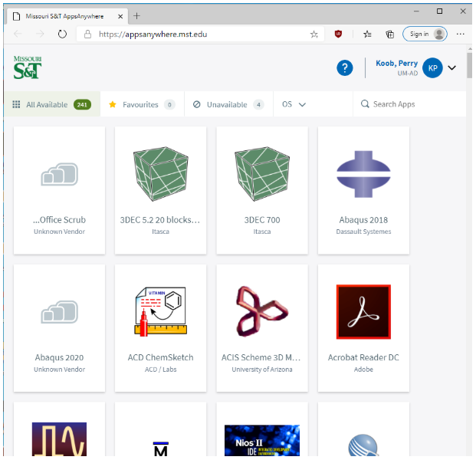
Task: Click the address bar URL
Action: click(x=153, y=34)
